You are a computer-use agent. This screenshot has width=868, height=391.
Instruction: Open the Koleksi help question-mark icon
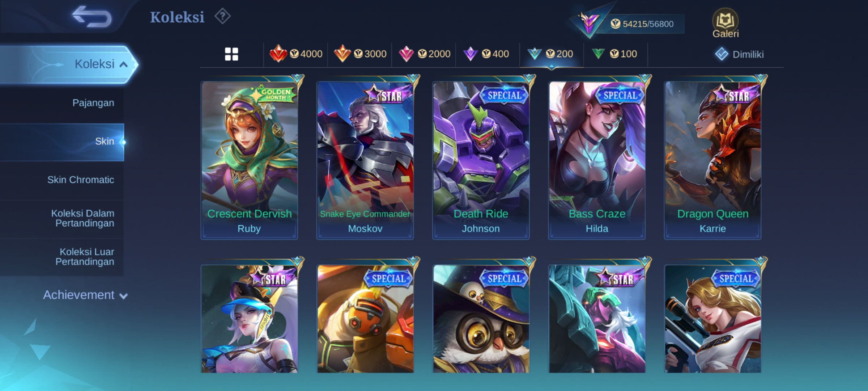pos(222,16)
